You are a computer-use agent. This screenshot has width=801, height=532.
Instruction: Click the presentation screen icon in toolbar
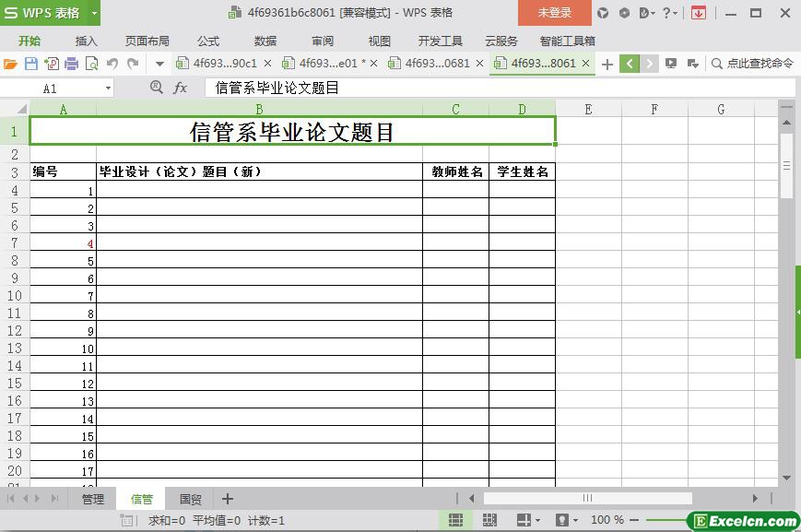671,64
